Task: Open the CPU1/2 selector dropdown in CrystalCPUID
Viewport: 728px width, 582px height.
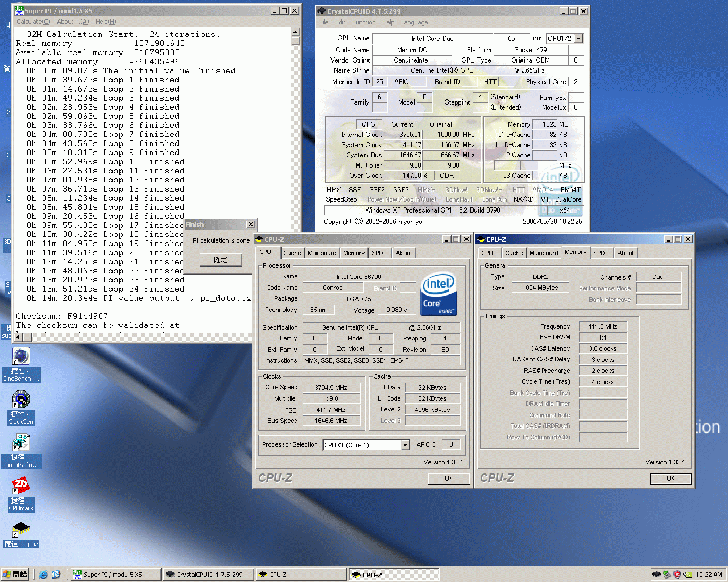Action: coord(578,38)
